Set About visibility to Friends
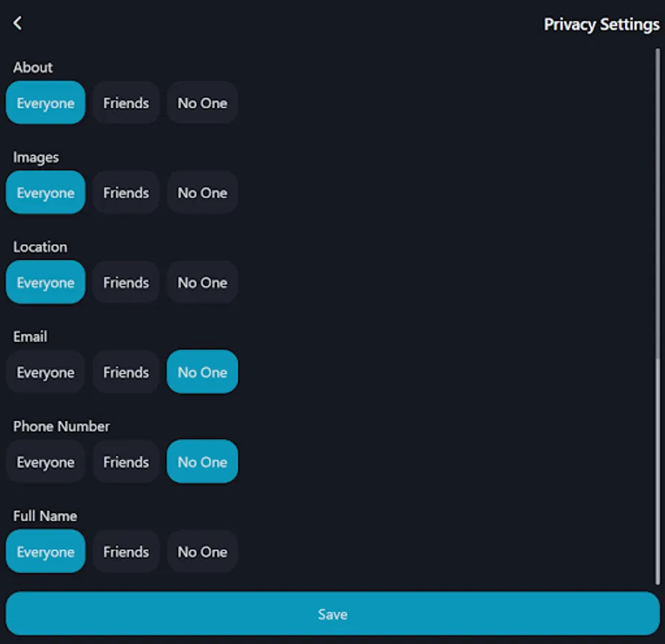665x644 pixels. coord(126,102)
